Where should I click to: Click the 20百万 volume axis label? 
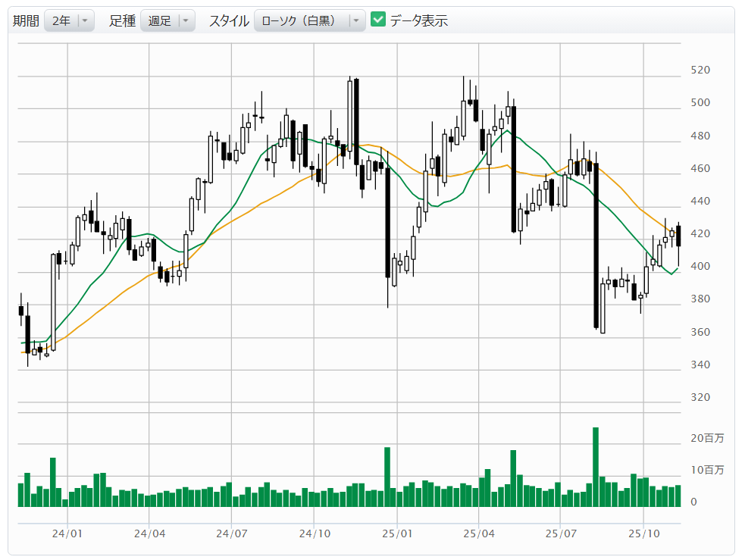(x=707, y=438)
